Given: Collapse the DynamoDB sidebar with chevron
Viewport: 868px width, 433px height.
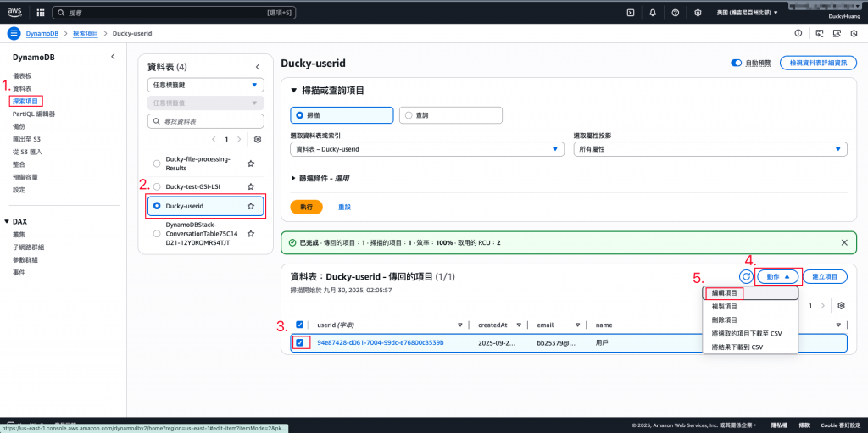Looking at the screenshot, I should tap(113, 57).
